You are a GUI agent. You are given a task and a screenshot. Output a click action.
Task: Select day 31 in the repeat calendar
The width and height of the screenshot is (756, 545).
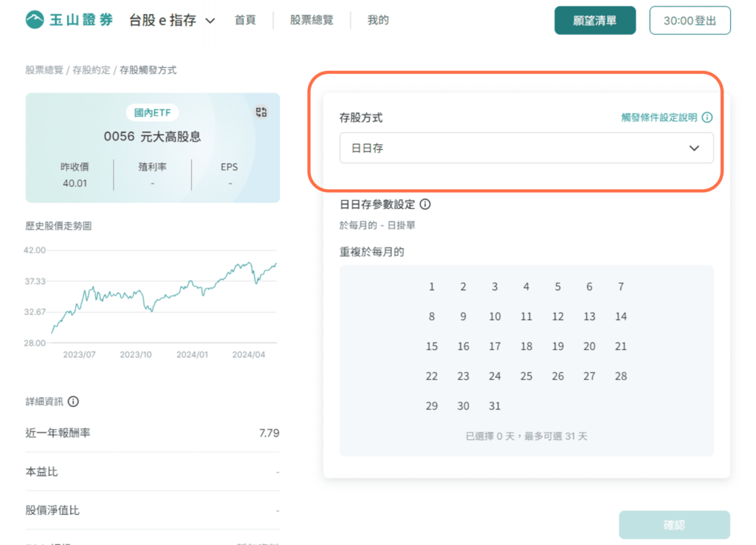tap(495, 406)
